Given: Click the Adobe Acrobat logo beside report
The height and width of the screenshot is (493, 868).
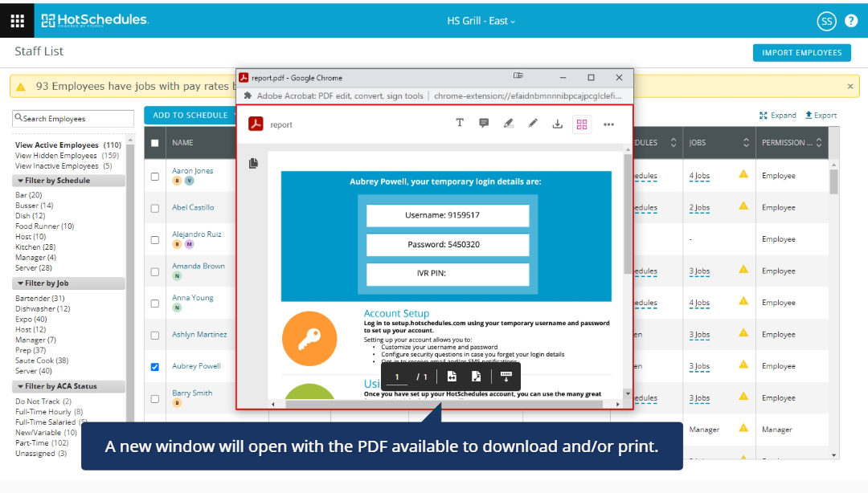Looking at the screenshot, I should click(256, 124).
